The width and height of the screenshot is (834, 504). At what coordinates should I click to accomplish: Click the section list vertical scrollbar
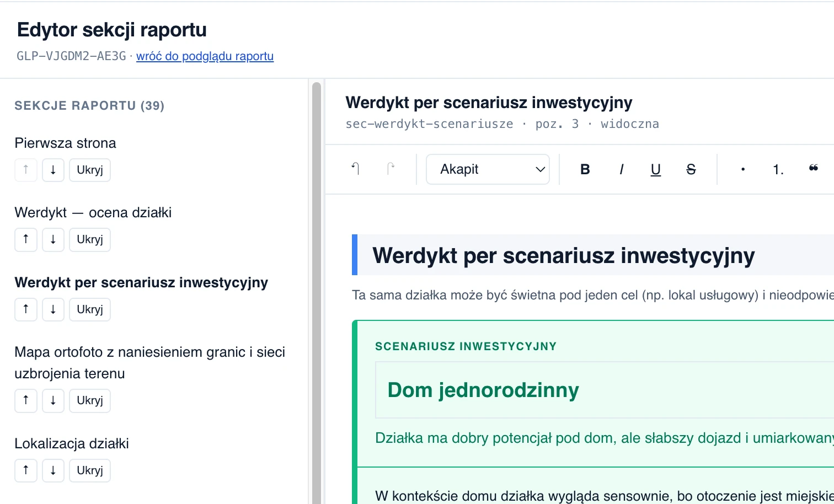317,292
